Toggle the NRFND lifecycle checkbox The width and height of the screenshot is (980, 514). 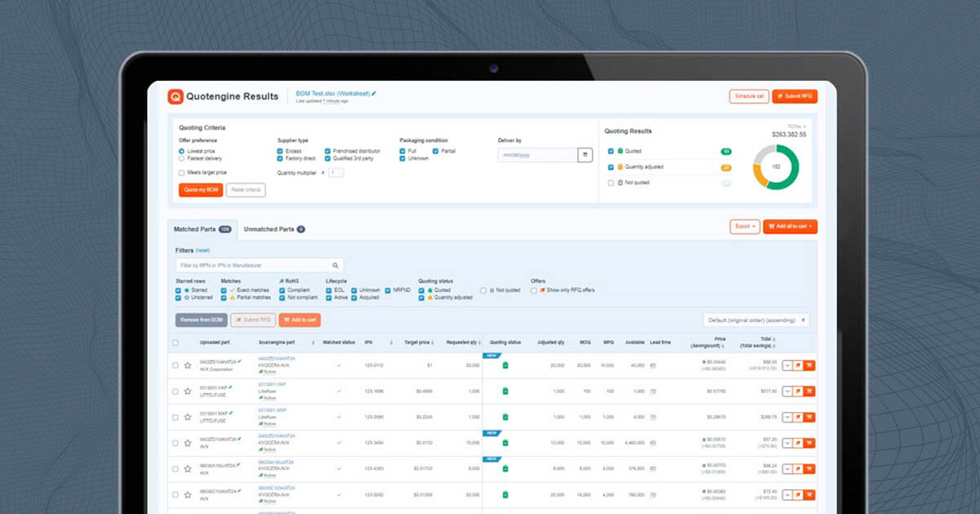[x=389, y=290]
